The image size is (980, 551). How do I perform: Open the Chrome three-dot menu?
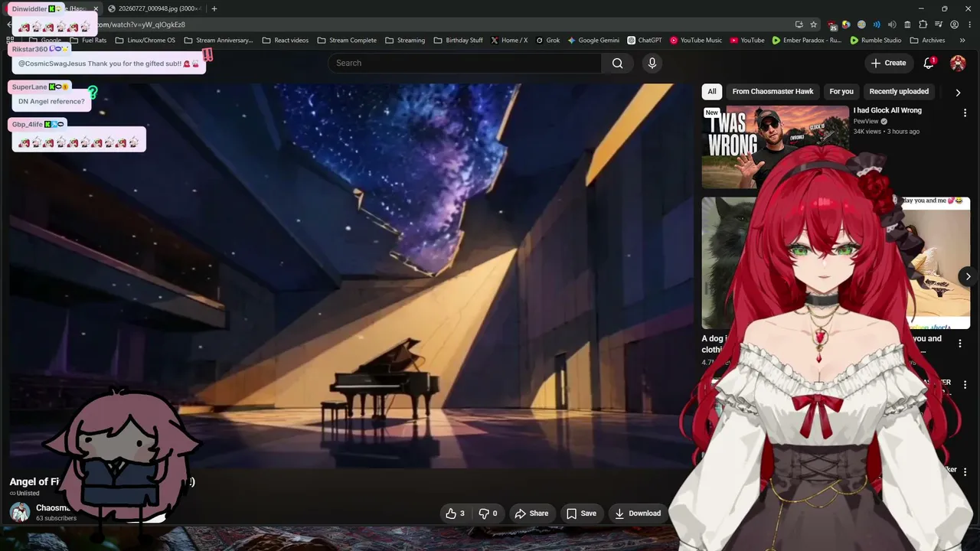coord(969,24)
